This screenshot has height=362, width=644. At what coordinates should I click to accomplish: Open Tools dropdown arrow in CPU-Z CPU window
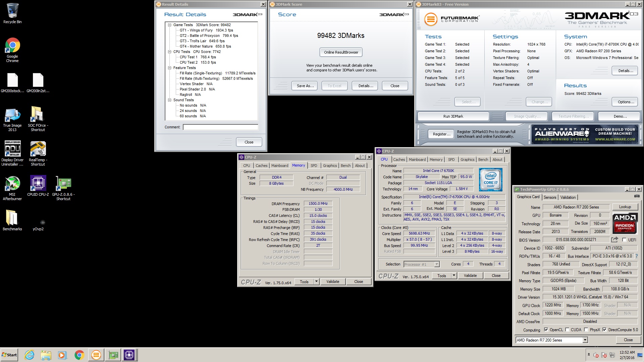[x=454, y=276]
